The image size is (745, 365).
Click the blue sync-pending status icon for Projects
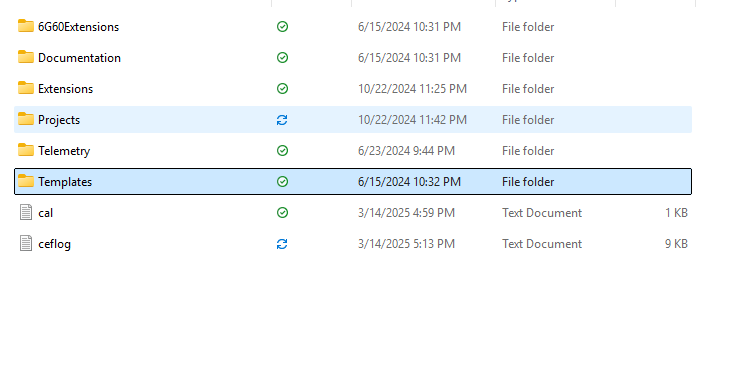coord(282,120)
